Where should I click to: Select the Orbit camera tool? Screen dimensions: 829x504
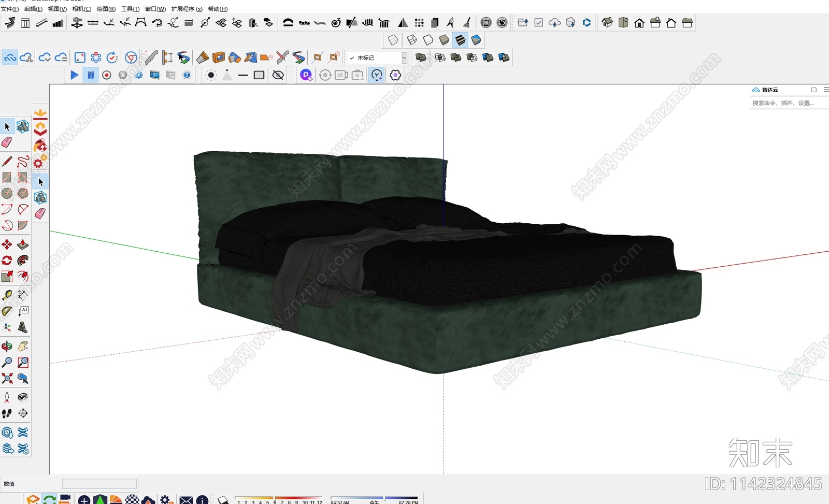(x=7, y=346)
